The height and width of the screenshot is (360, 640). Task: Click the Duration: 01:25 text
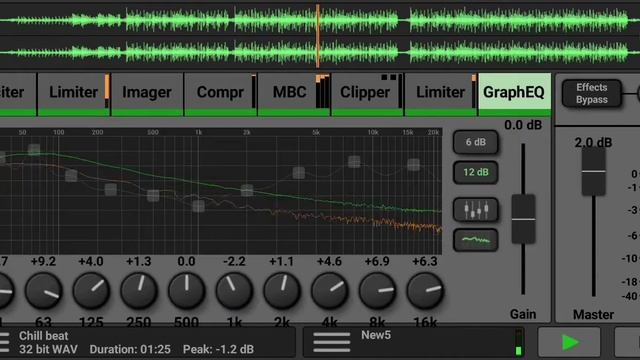click(130, 349)
